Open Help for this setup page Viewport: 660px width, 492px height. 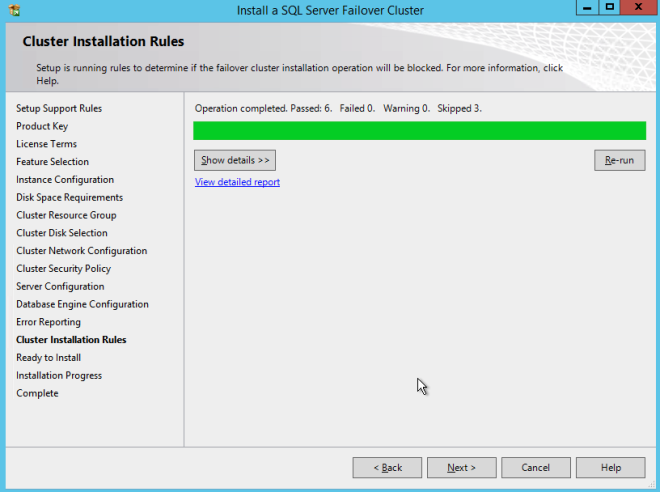coord(611,468)
